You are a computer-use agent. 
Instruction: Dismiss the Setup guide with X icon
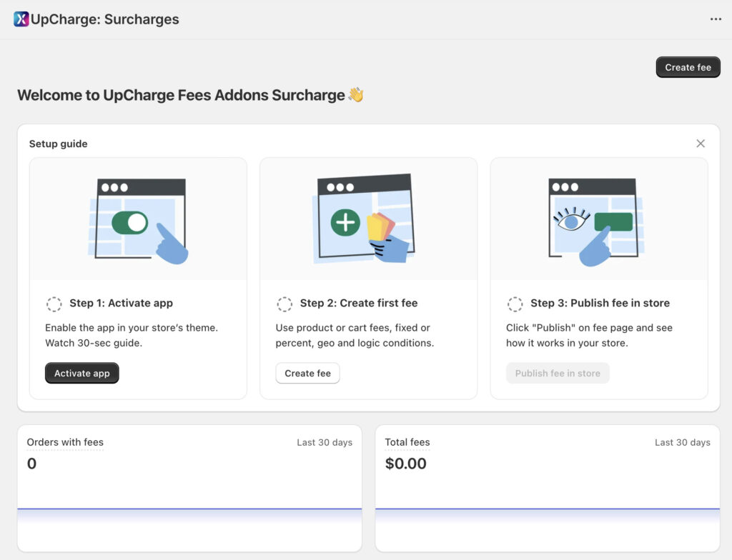[701, 144]
